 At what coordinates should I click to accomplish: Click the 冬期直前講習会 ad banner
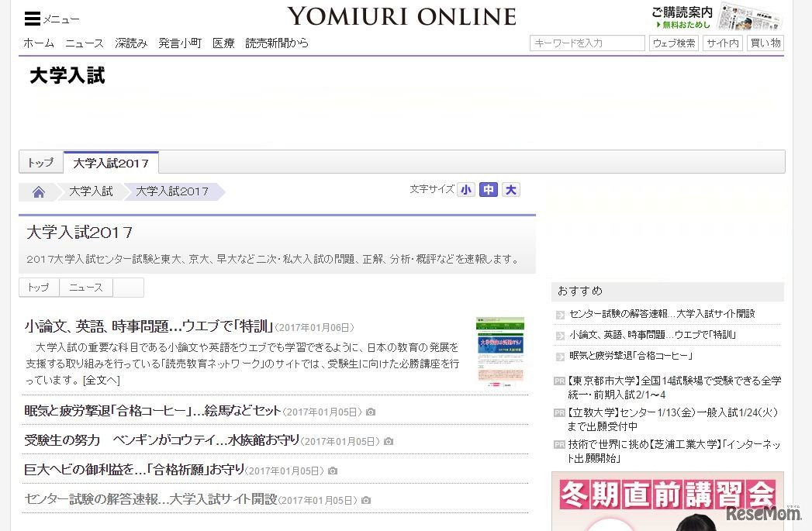pyautogui.click(x=668, y=501)
